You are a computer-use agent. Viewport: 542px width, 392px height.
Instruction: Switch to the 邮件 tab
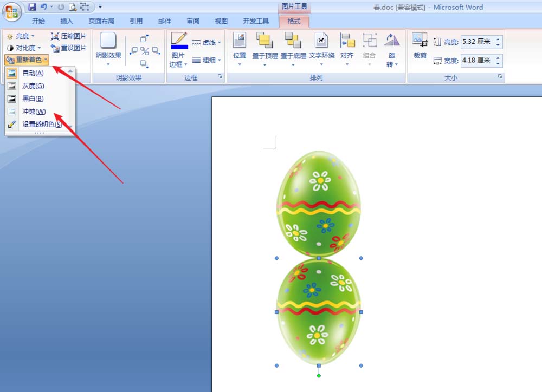pos(165,21)
